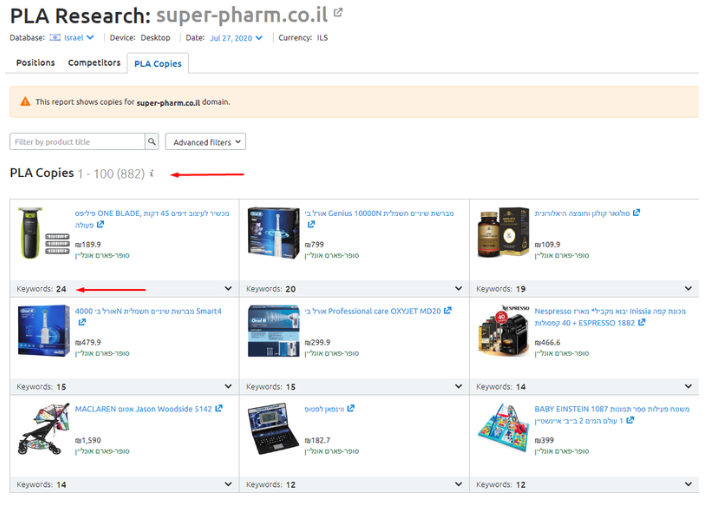This screenshot has height=511, width=714.
Task: Click the Genius 10000N toothbrush box thumbnail
Action: point(274,233)
